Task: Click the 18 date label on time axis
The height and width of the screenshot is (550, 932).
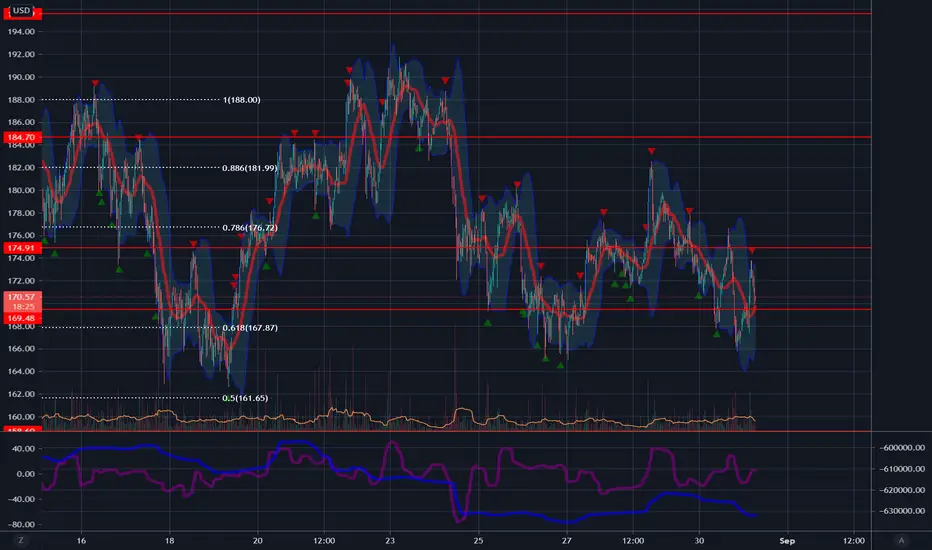Action: click(x=169, y=540)
